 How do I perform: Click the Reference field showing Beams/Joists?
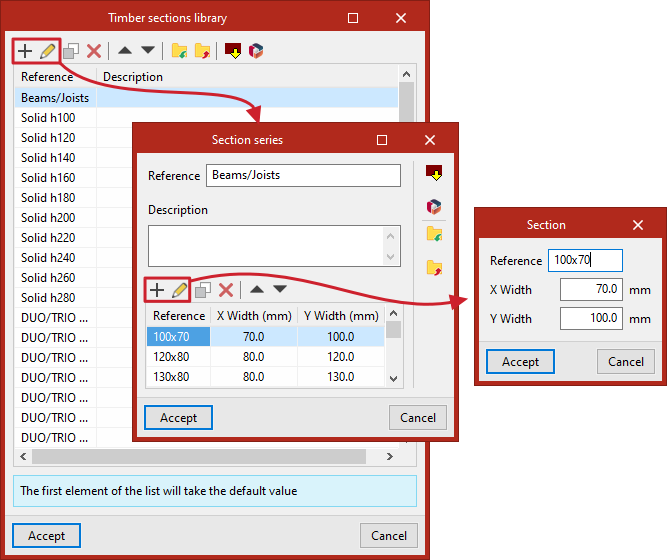click(303, 175)
